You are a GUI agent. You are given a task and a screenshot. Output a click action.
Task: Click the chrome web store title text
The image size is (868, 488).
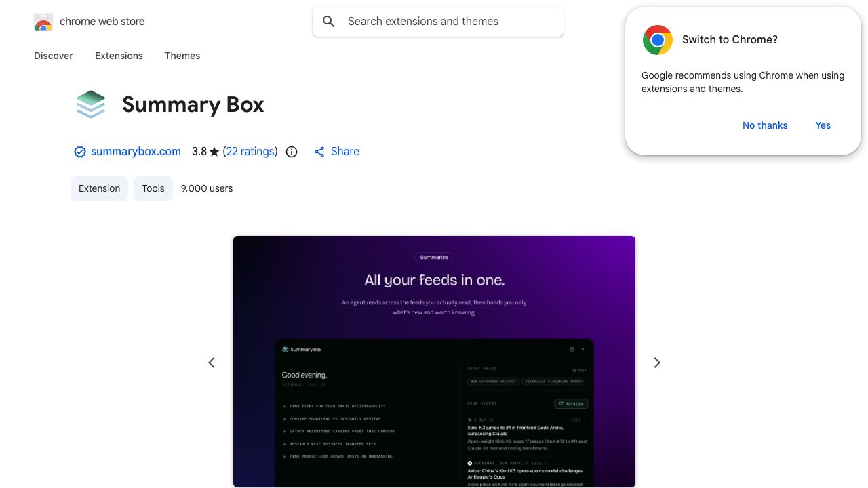coord(102,22)
